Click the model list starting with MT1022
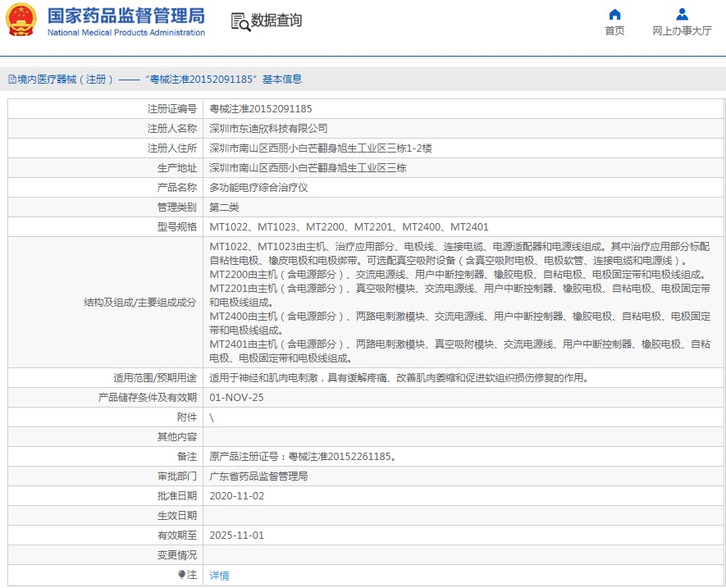 [x=349, y=227]
